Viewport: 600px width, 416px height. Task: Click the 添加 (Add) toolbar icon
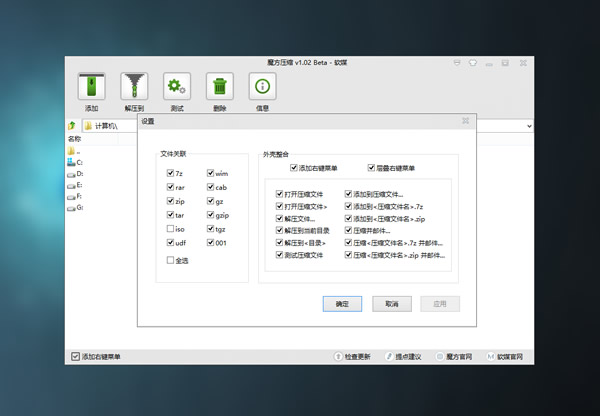coord(92,86)
